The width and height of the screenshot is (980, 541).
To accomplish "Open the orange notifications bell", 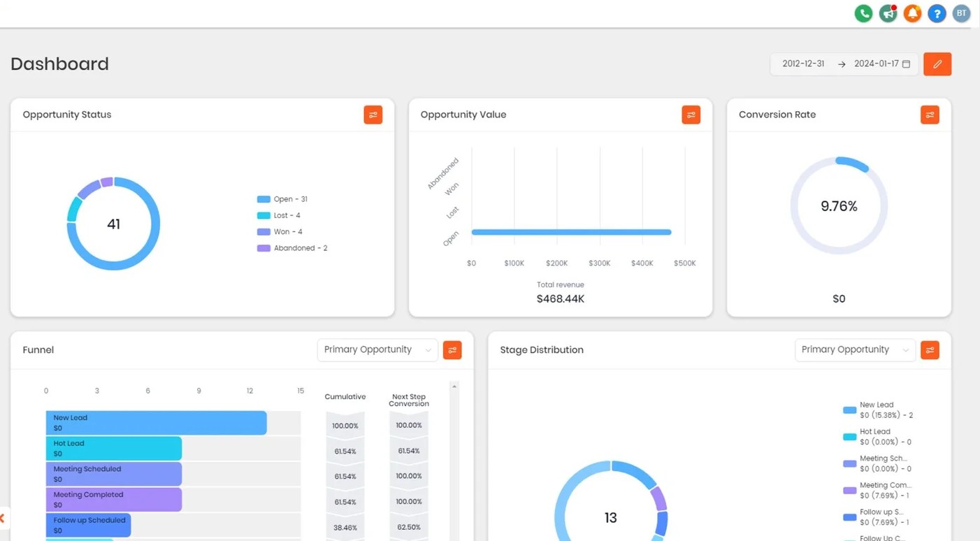I will point(912,13).
